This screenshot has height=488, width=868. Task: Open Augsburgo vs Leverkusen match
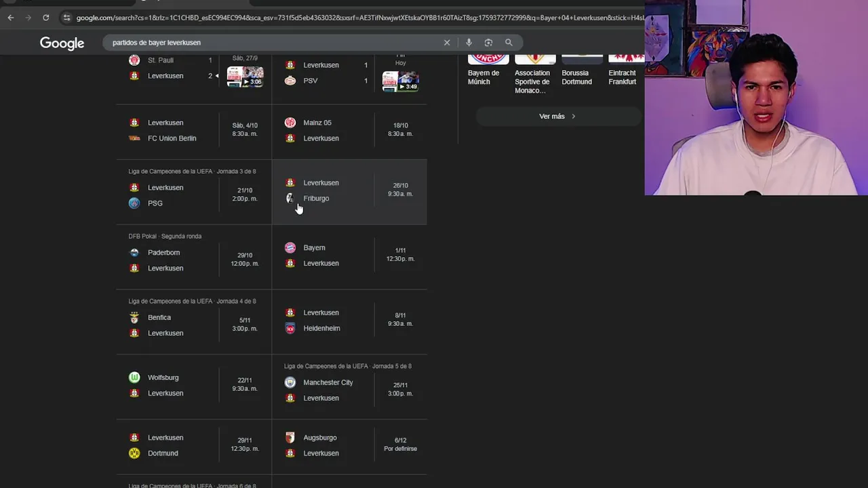coord(349,446)
